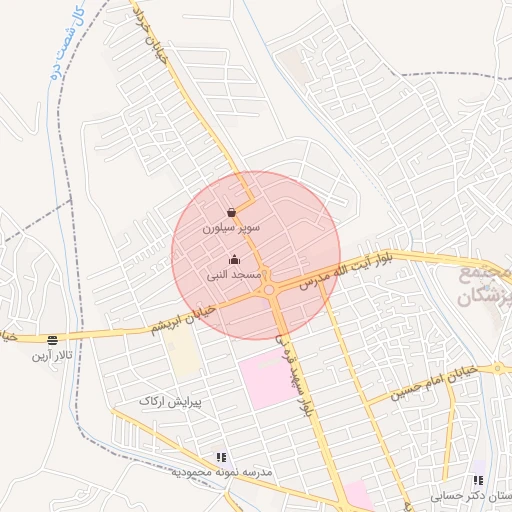This screenshot has height=512, width=512.
Task: Select the پیرایش ارکاک label
Action: [170, 402]
